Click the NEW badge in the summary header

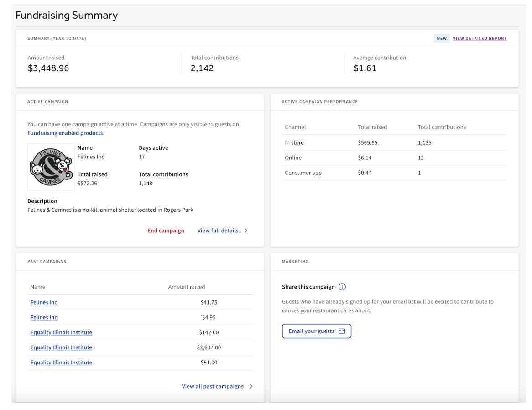(441, 38)
